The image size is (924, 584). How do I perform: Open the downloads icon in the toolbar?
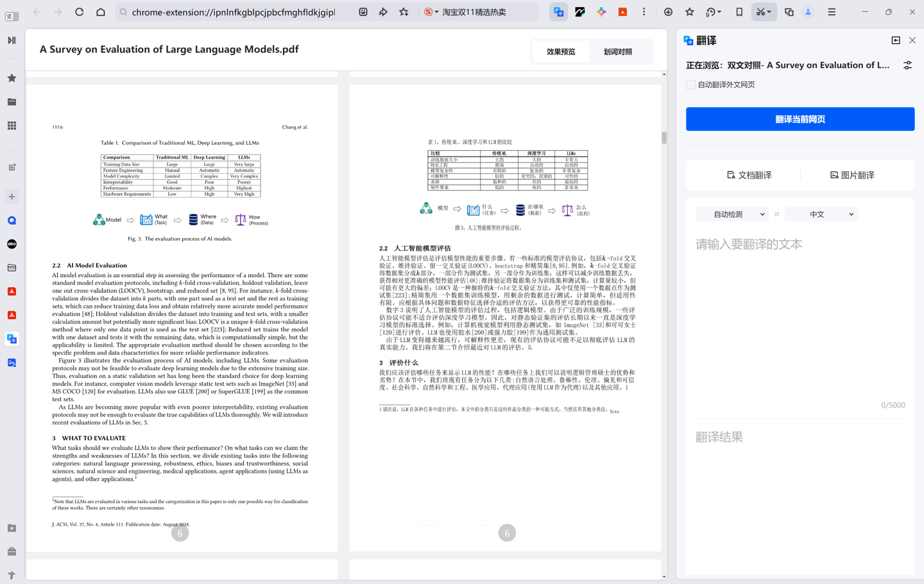pyautogui.click(x=668, y=12)
